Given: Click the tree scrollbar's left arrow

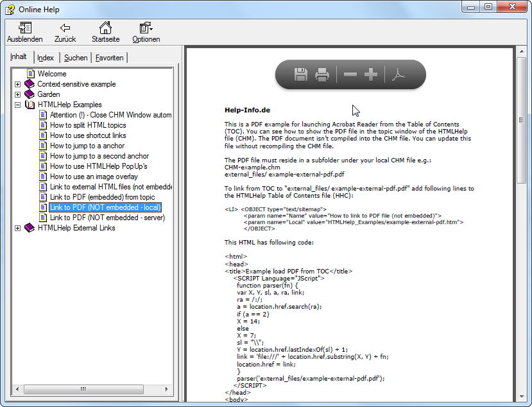Looking at the screenshot, I should point(17,389).
